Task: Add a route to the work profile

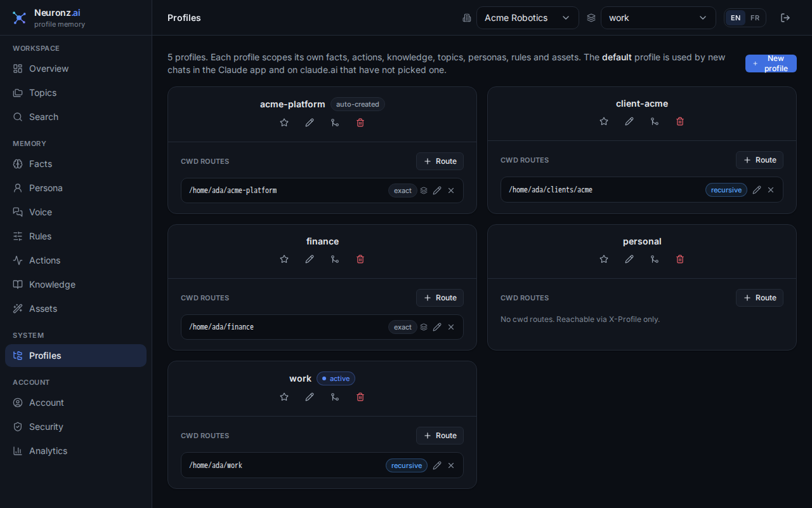Action: click(440, 436)
